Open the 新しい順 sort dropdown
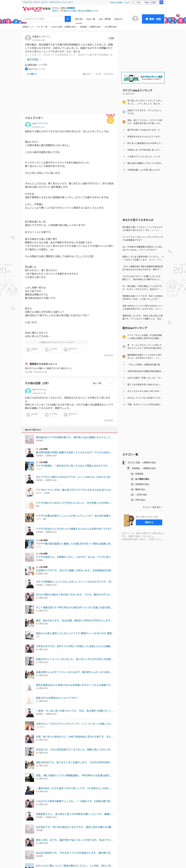186x868 pixels. 102,383
